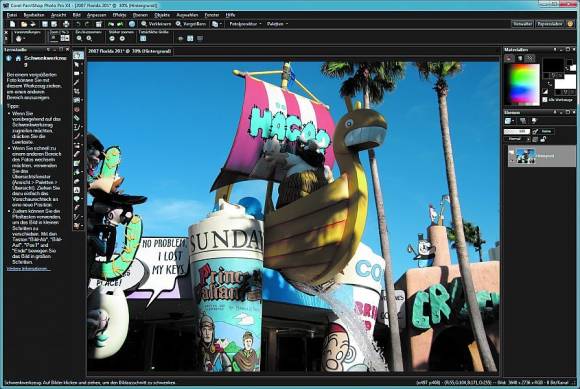The height and width of the screenshot is (389, 580).
Task: Expand the copy icon dropdown arrow in toolbar
Action: tap(221, 24)
